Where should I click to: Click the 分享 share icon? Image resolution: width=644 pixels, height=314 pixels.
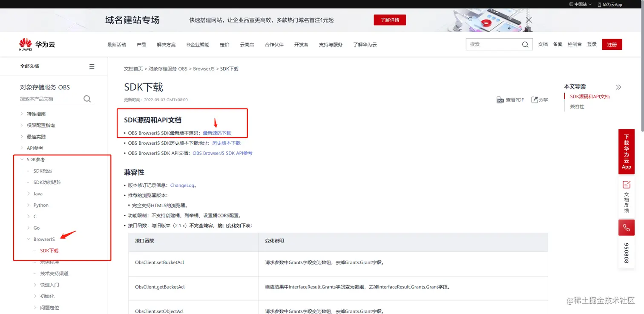535,100
